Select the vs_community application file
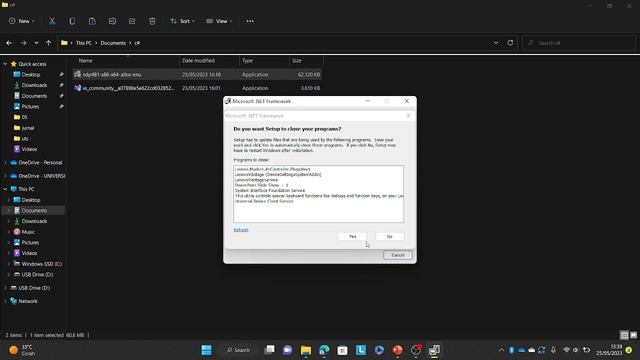 point(198,88)
